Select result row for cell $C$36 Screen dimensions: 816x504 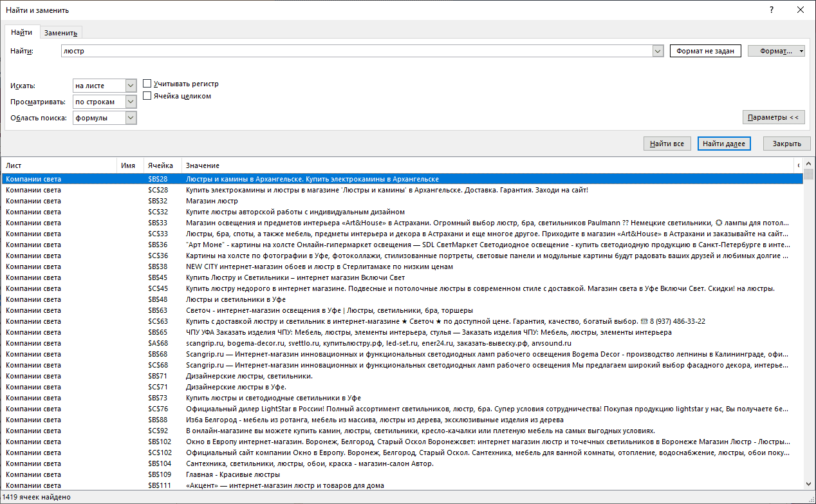tap(402, 256)
